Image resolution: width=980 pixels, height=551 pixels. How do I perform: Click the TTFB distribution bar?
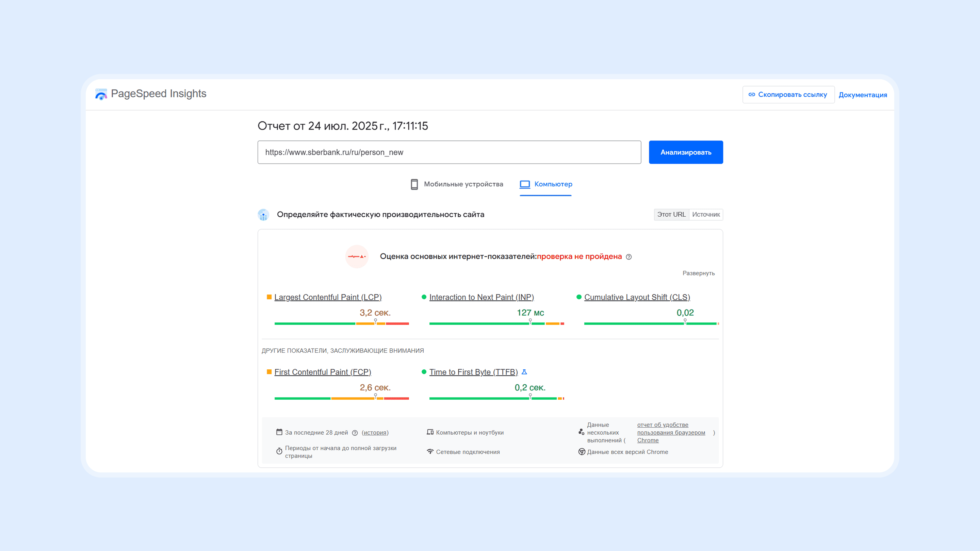click(x=496, y=399)
